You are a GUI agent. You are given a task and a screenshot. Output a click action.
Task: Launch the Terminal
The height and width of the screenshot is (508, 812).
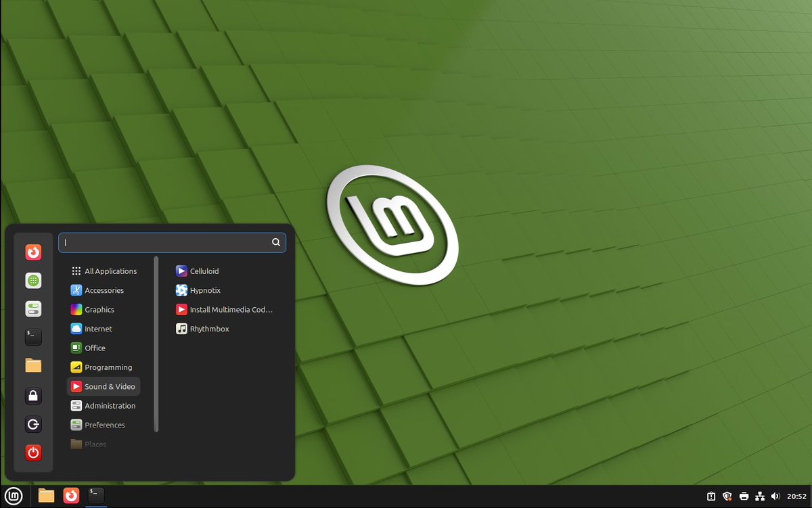point(32,337)
